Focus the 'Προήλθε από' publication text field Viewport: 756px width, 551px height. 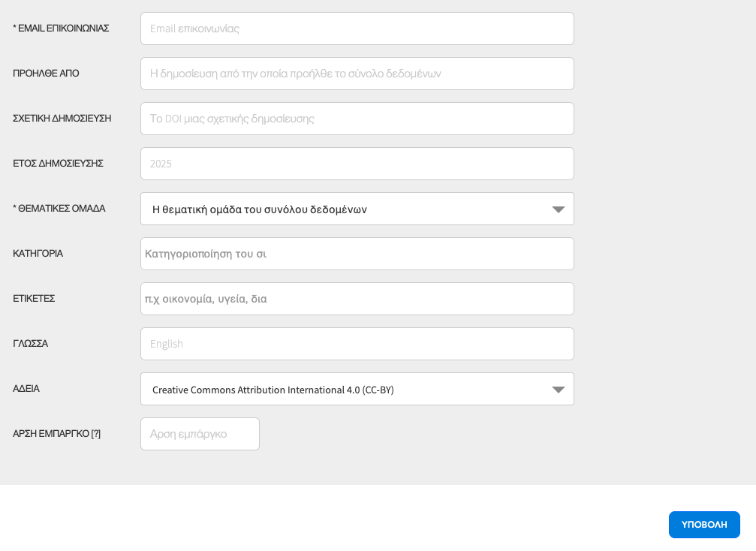click(x=357, y=74)
